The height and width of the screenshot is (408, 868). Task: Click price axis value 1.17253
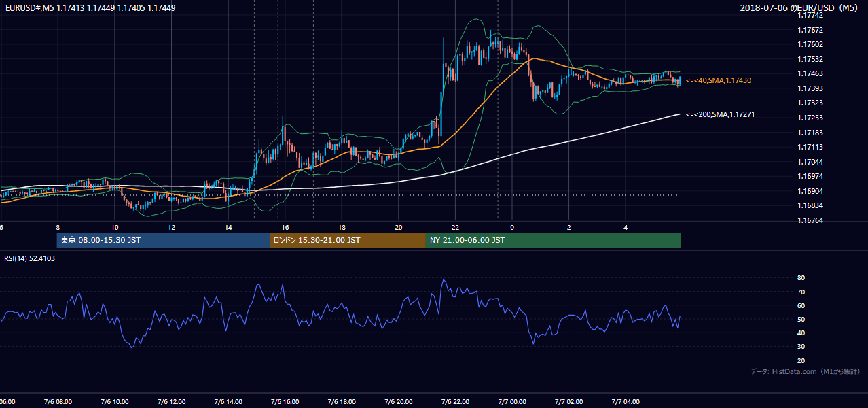[810, 118]
